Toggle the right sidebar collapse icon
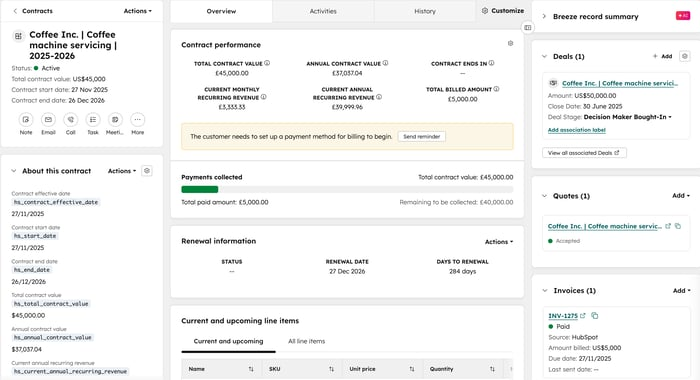Screen dimensions: 700x380 [528, 28]
